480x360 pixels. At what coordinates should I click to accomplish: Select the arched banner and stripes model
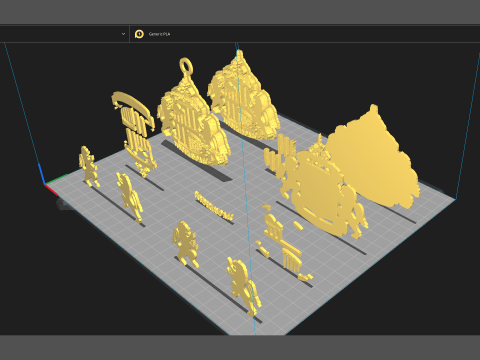click(135, 133)
